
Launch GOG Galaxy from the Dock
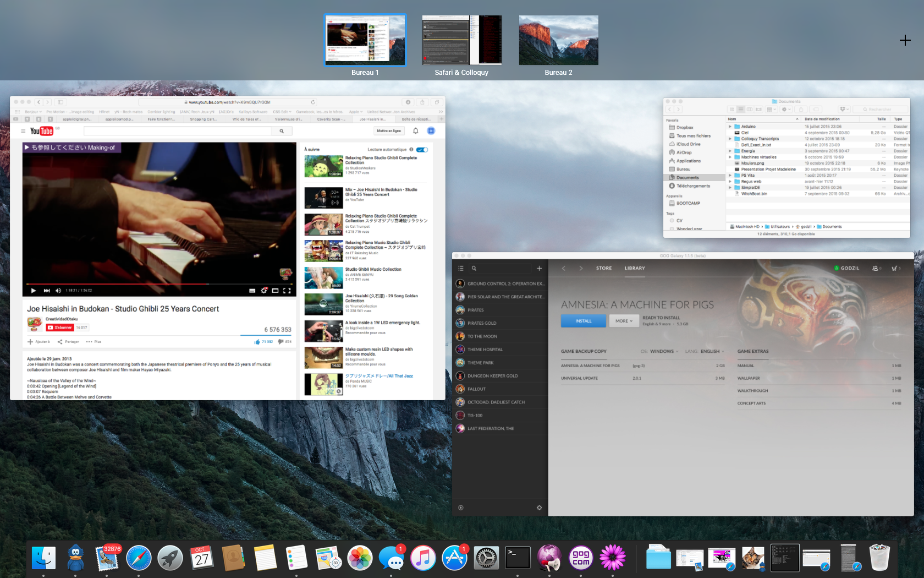tap(581, 558)
